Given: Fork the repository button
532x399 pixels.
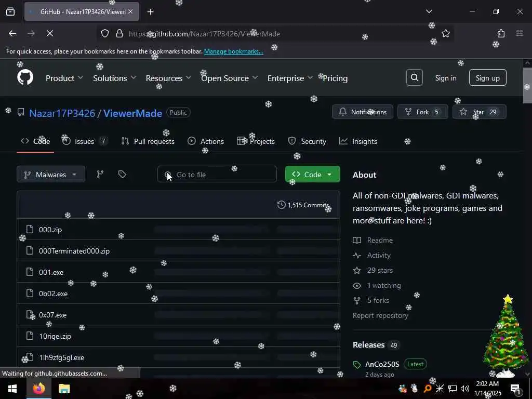Looking at the screenshot, I should pos(423,112).
